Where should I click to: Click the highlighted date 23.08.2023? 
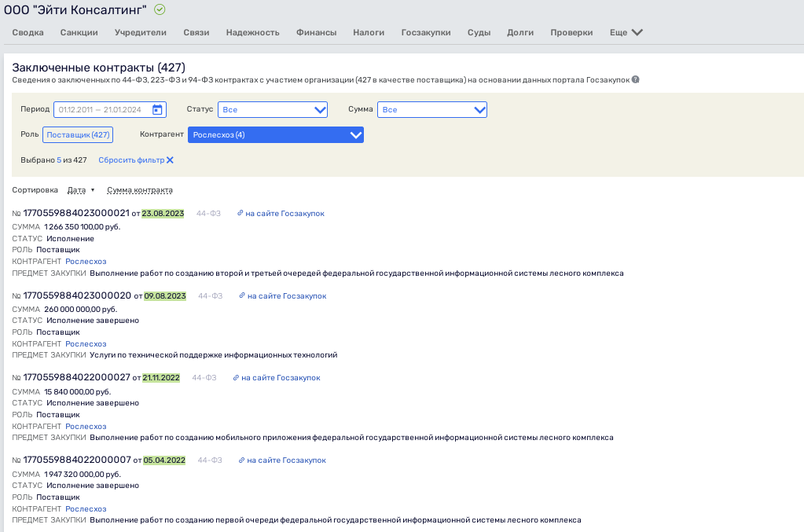point(163,213)
